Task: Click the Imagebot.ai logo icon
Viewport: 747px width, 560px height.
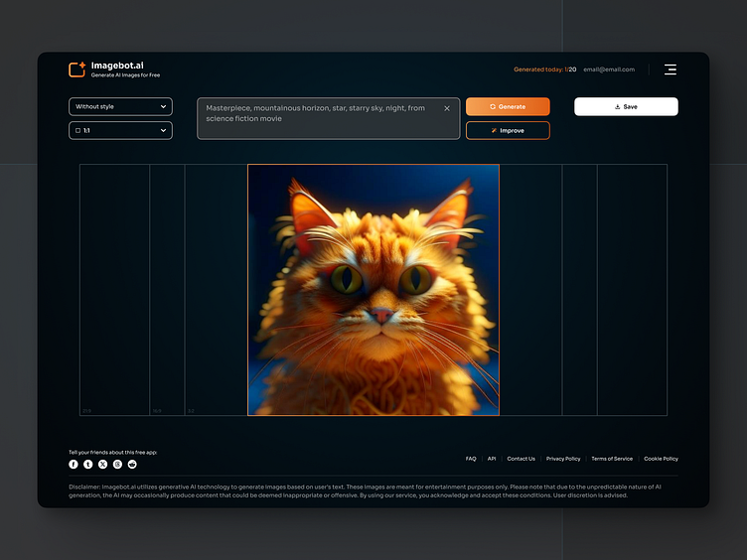Action: [77, 70]
